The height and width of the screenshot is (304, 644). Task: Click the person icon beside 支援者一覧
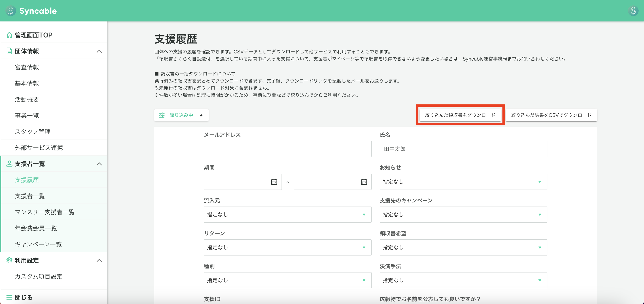tap(9, 164)
